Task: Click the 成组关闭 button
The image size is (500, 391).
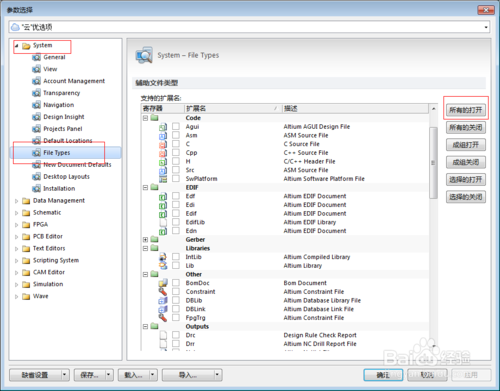Action: tap(466, 162)
